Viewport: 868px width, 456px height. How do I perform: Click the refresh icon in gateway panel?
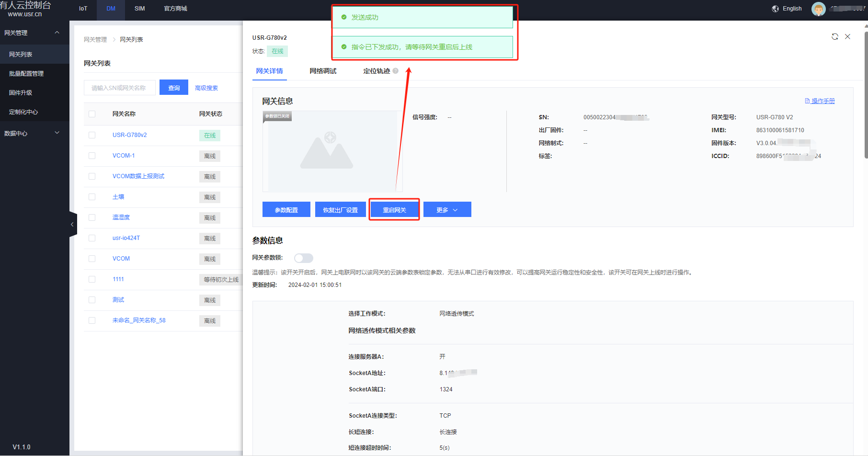pos(834,37)
